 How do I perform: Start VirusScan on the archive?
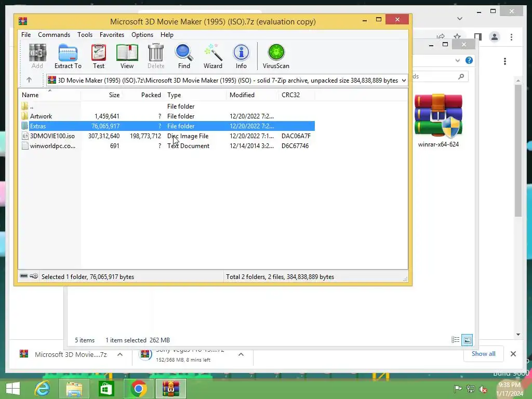pos(276,56)
